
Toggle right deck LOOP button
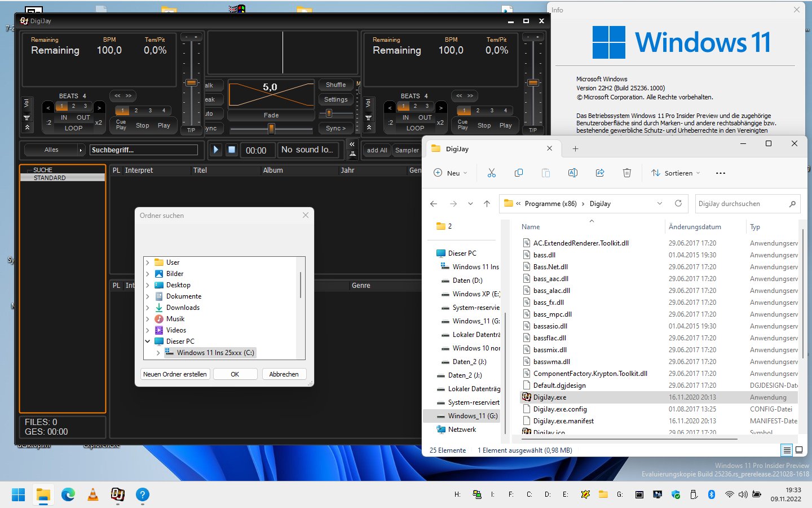tap(415, 128)
